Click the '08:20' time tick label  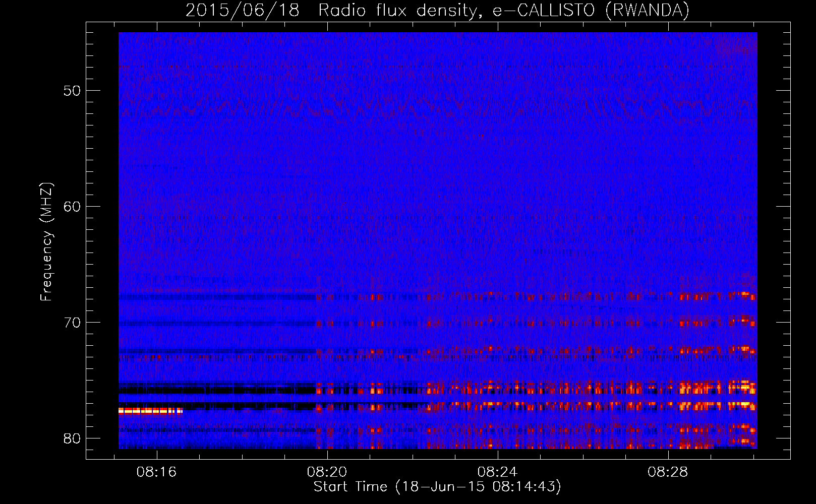point(327,472)
